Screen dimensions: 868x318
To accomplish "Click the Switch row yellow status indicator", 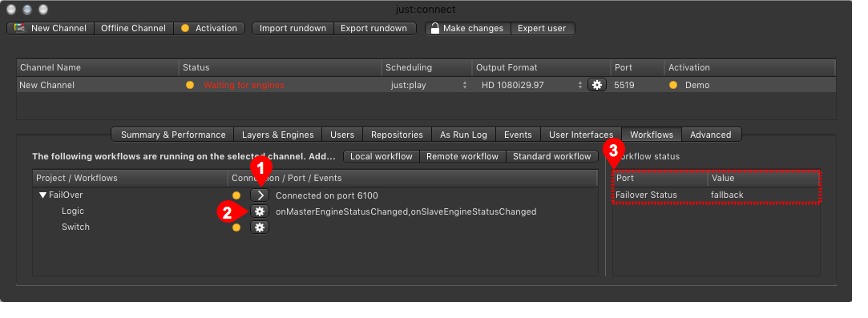I will click(236, 227).
